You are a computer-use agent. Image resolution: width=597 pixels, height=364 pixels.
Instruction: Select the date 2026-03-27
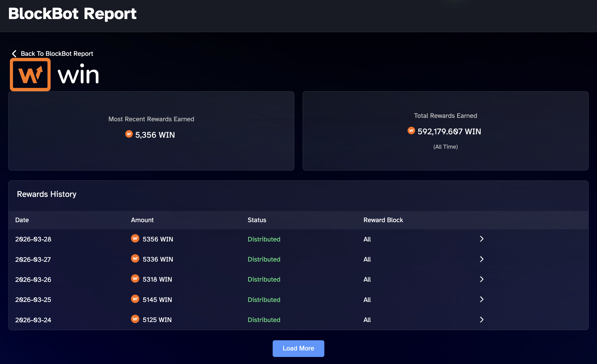pyautogui.click(x=33, y=259)
